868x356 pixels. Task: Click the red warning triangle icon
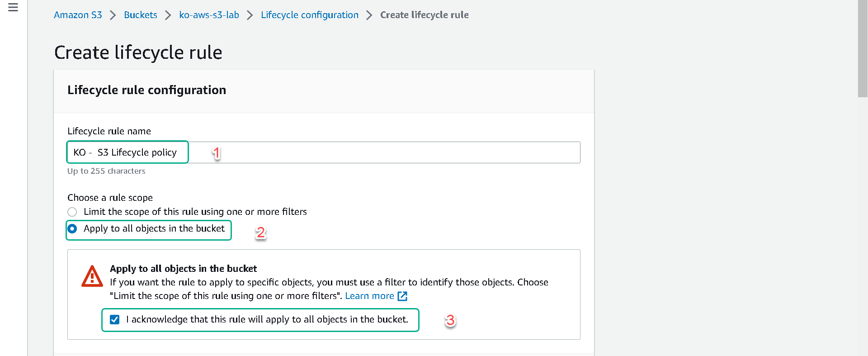(92, 276)
